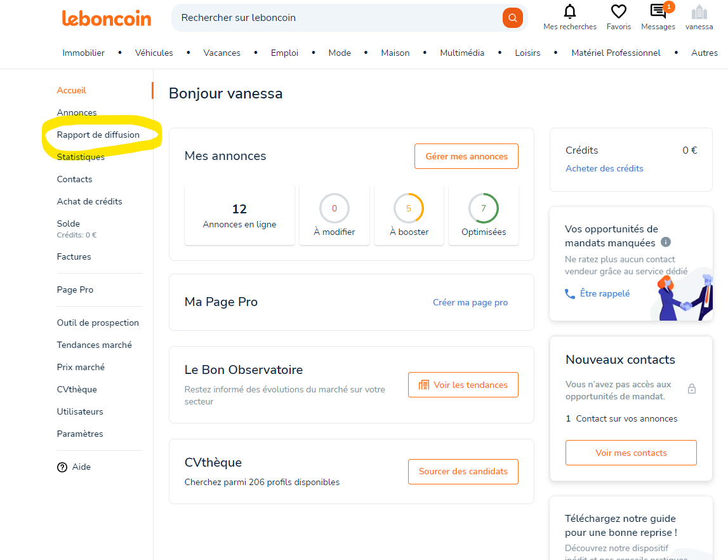Click 'Téléchargez notre guide' card heading

point(621,525)
